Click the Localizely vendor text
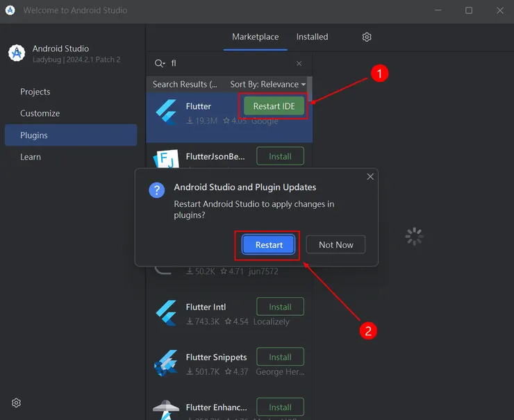This screenshot has height=420, width=514. tap(272, 321)
